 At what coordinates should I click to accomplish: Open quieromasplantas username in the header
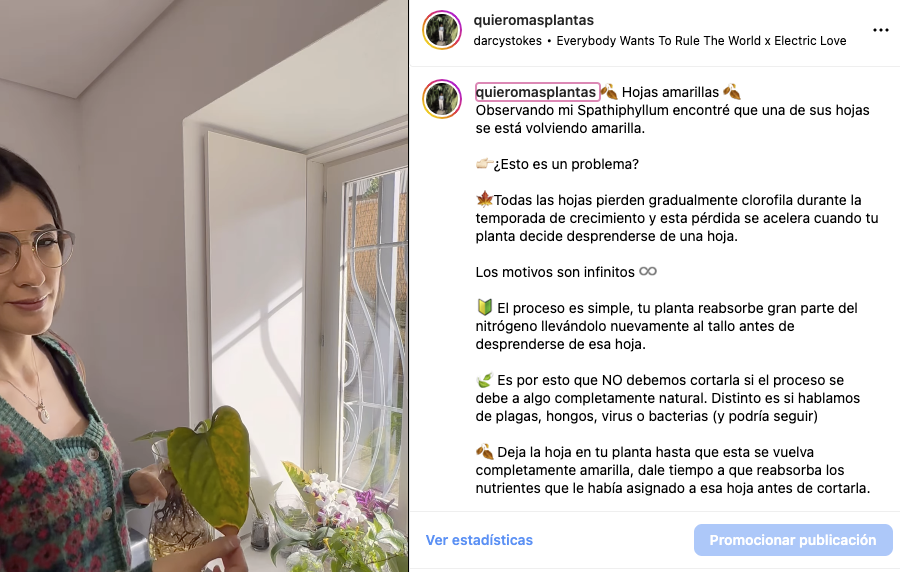(533, 20)
